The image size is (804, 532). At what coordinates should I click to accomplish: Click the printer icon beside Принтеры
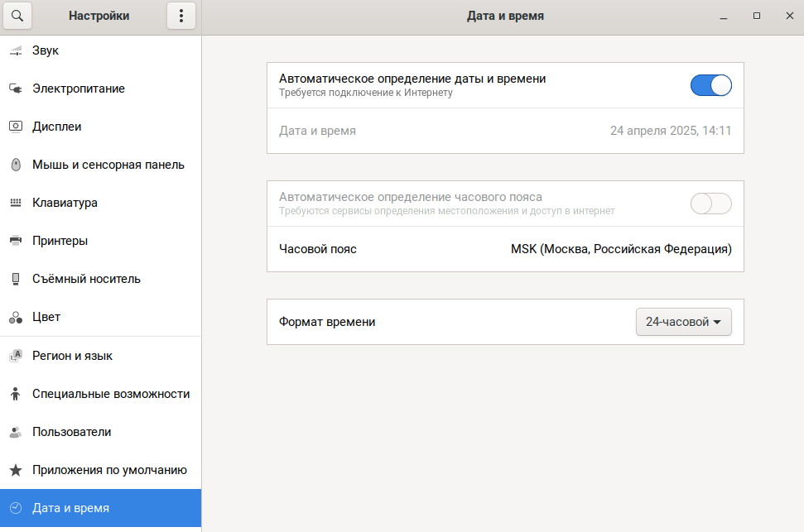pyautogui.click(x=16, y=241)
